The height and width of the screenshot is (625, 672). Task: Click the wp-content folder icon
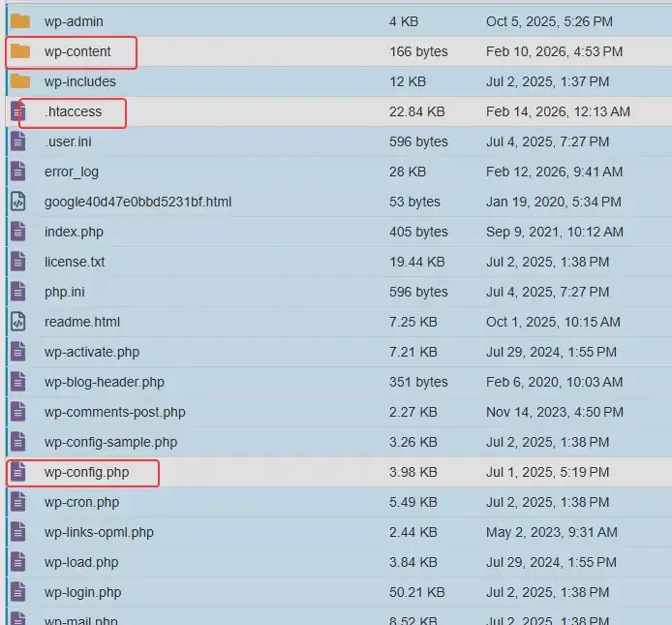pyautogui.click(x=20, y=51)
